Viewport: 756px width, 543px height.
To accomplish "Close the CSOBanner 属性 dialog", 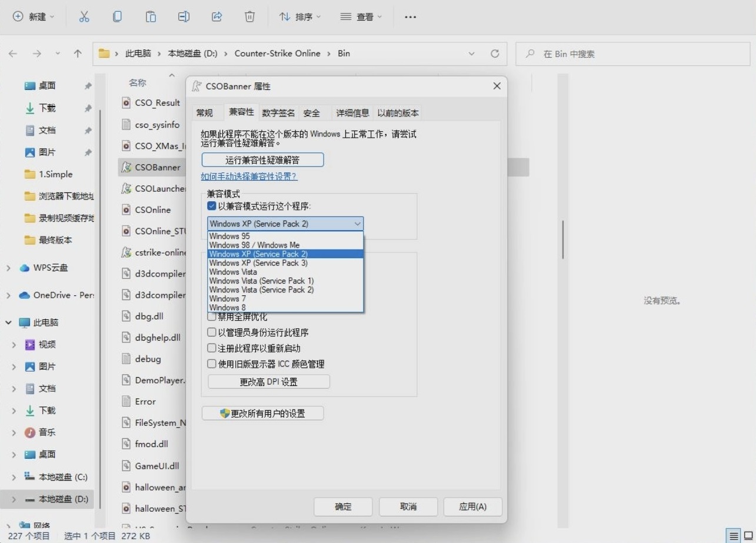I will pyautogui.click(x=497, y=86).
